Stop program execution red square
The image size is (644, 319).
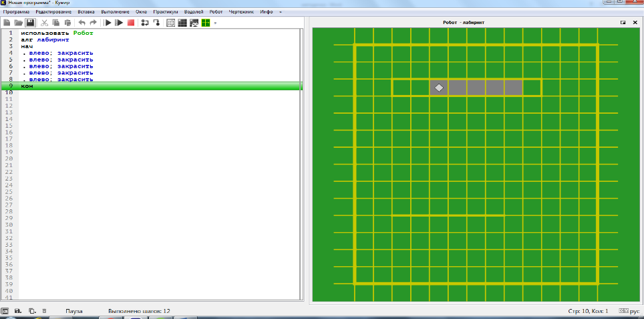tap(131, 23)
